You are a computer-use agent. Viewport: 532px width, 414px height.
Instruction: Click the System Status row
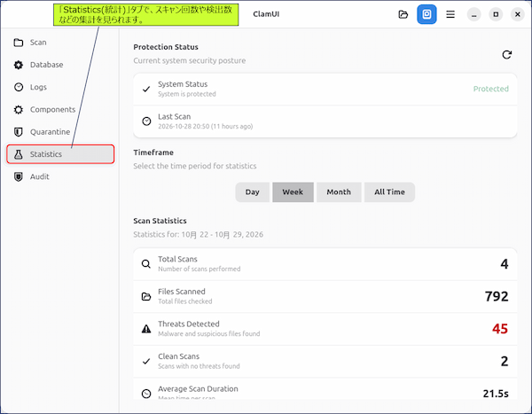[x=325, y=89]
